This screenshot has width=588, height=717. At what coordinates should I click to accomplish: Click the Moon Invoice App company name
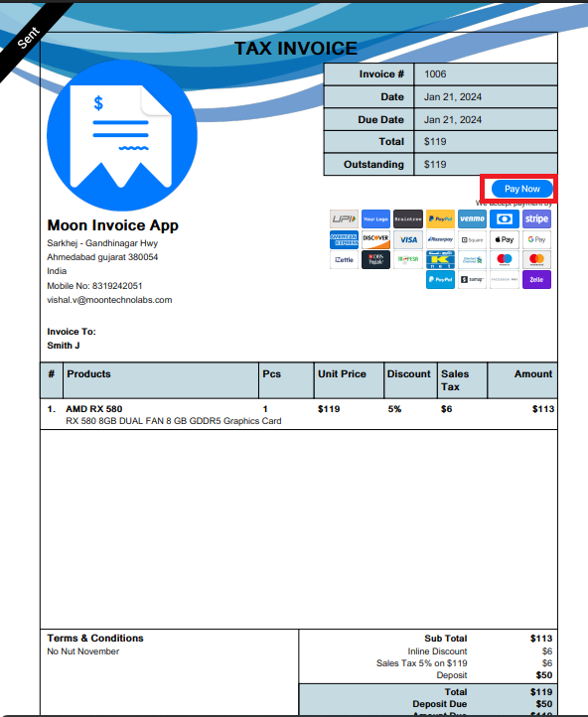pyautogui.click(x=113, y=225)
